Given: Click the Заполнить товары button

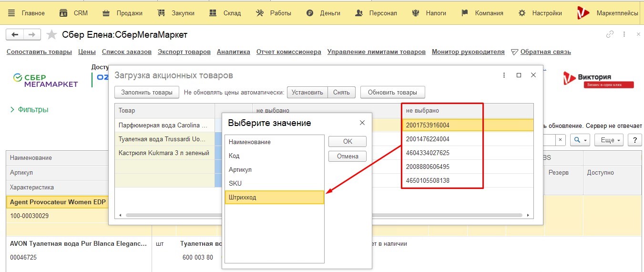Looking at the screenshot, I should tap(147, 92).
